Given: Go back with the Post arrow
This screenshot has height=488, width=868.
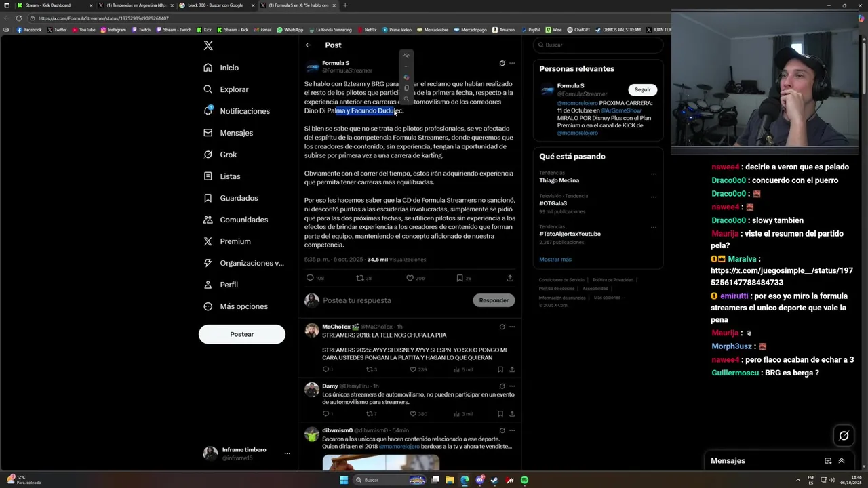Looking at the screenshot, I should (x=308, y=45).
